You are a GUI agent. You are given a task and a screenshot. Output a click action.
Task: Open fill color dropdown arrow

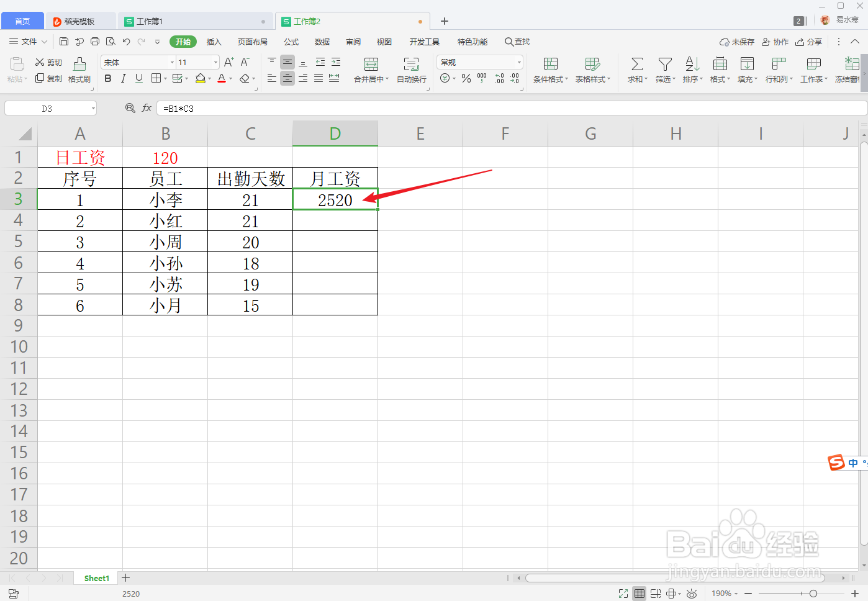pos(209,78)
